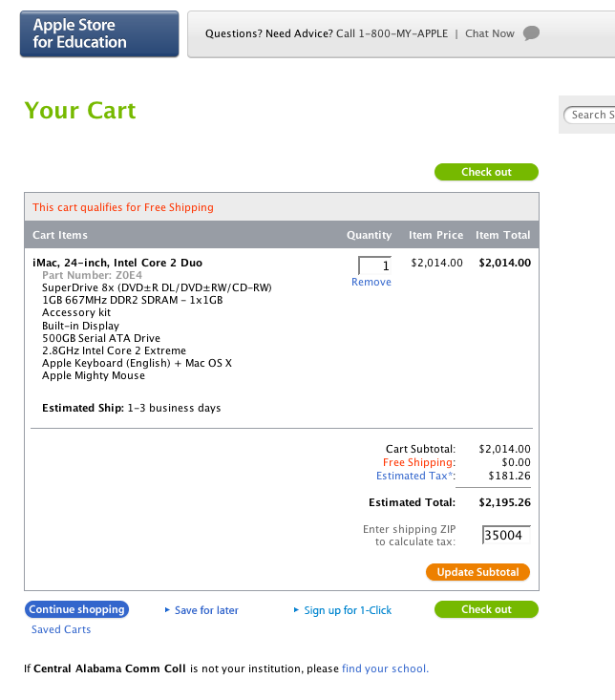Click the Continue shopping button
The height and width of the screenshot is (700, 615).
point(76,609)
